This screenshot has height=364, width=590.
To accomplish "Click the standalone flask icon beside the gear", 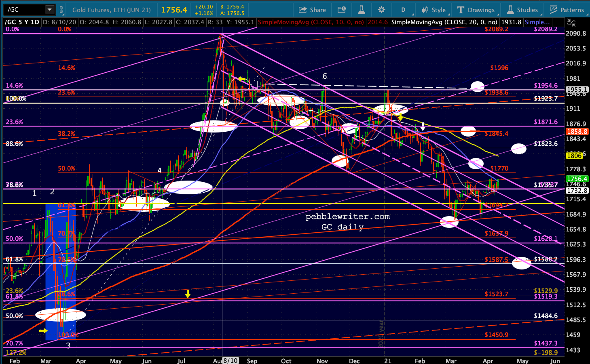I will (362, 10).
